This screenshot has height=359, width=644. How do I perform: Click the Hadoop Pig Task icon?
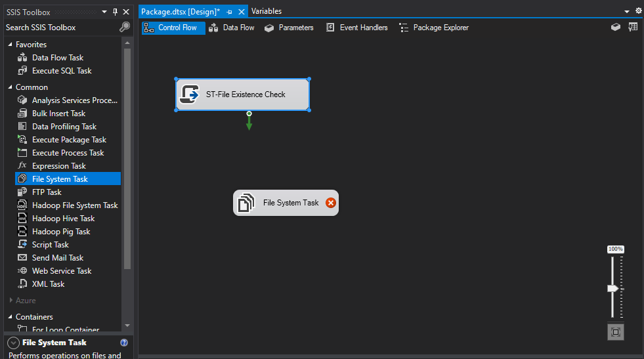(22, 231)
